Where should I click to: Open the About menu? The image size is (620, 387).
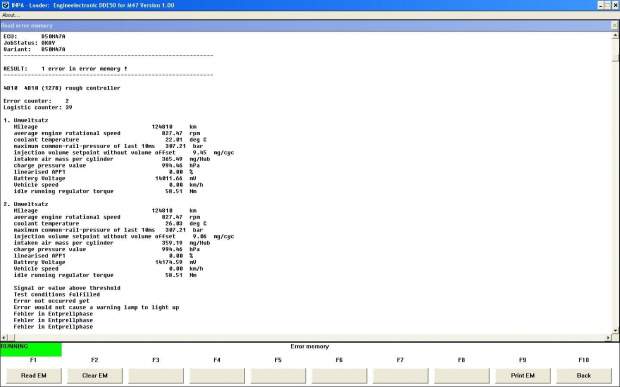tap(11, 15)
